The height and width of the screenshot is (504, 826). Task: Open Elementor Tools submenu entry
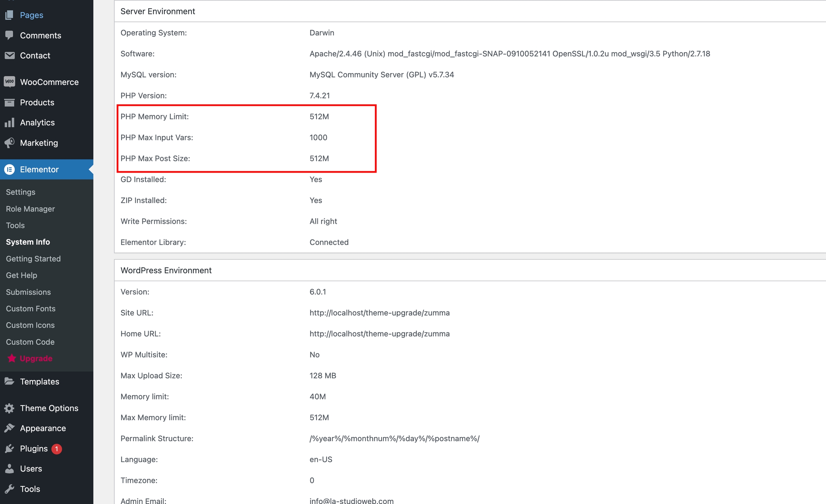pyautogui.click(x=15, y=225)
